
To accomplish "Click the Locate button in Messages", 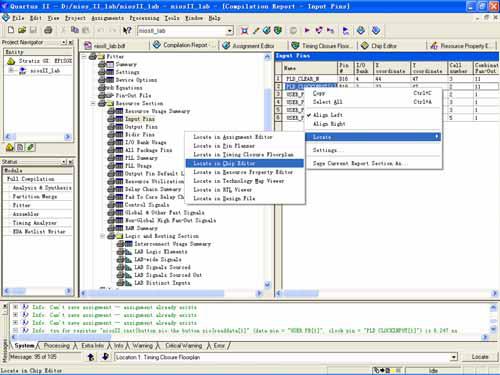I will pos(480,357).
